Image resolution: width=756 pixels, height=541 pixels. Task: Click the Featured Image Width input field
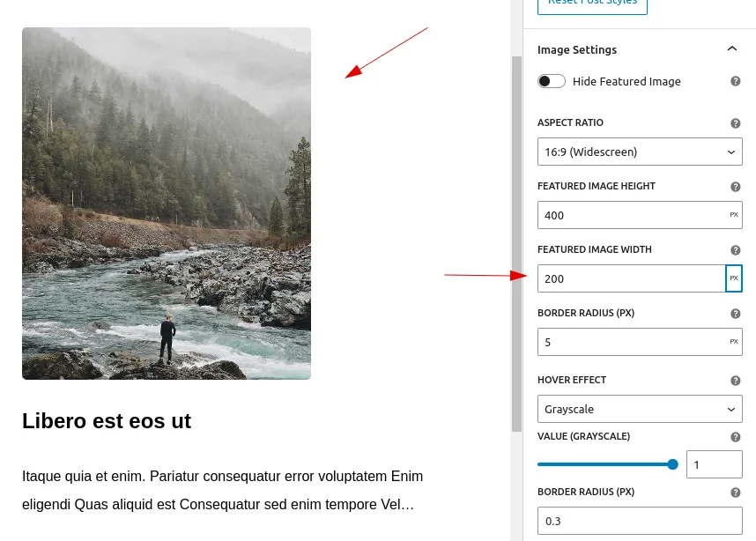click(x=632, y=278)
